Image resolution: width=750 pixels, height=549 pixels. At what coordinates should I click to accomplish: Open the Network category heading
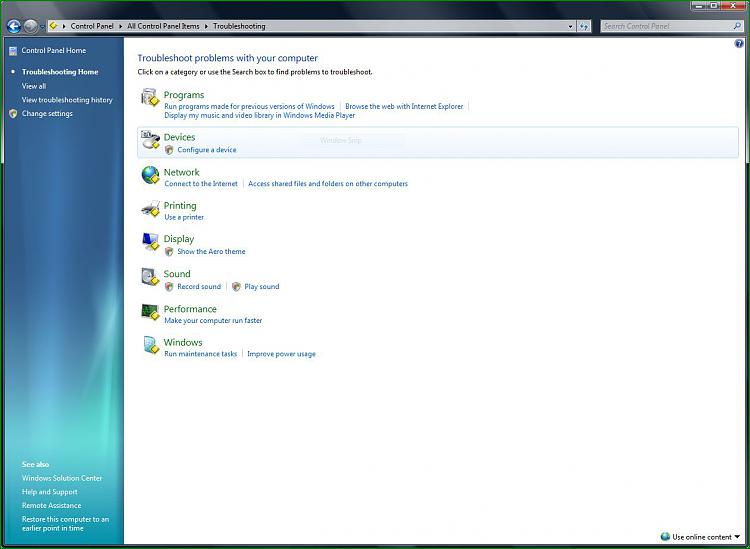coord(181,172)
